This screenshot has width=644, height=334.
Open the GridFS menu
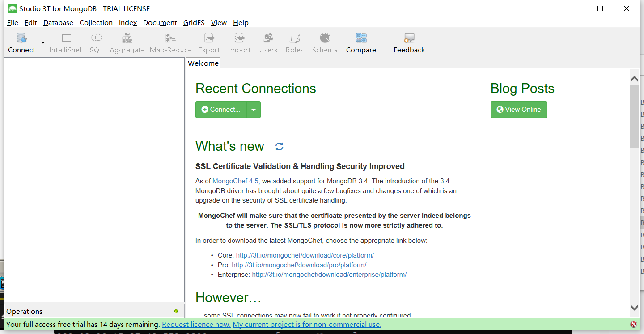pyautogui.click(x=194, y=22)
